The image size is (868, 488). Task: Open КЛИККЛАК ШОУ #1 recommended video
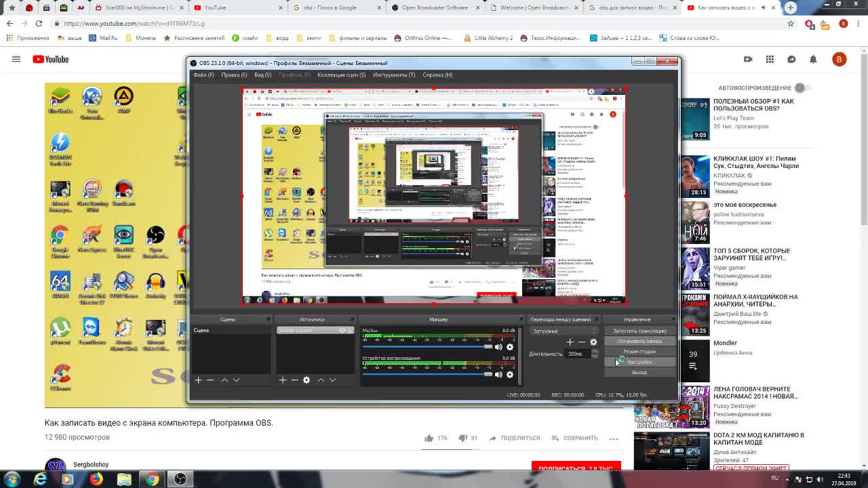point(756,162)
